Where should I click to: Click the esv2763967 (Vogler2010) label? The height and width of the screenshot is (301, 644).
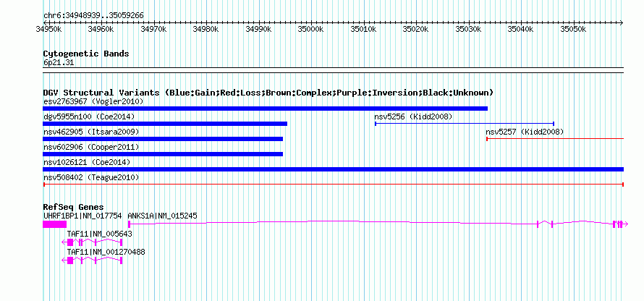[x=93, y=101]
